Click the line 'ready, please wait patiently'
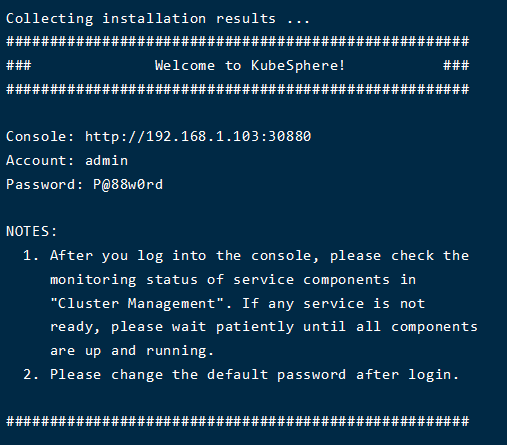Viewport: 507px width, 445px height. (x=264, y=327)
